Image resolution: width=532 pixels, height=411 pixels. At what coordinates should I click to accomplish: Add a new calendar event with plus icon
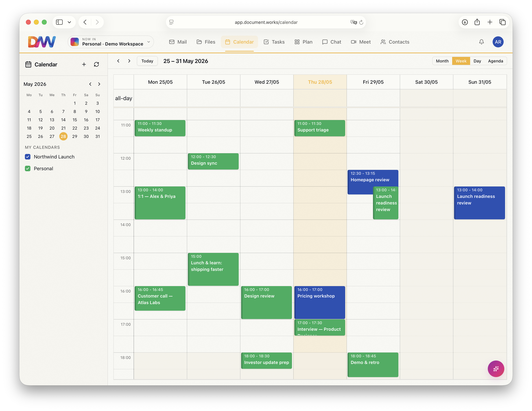[84, 64]
